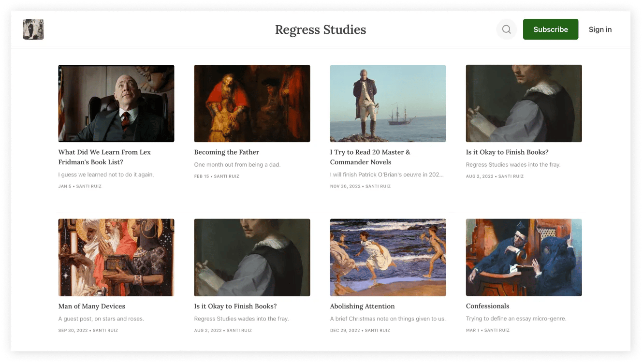This screenshot has width=643, height=364.
Task: Click the 'FEB 15 • SANTI RUIZ' byline
Action: point(217,176)
